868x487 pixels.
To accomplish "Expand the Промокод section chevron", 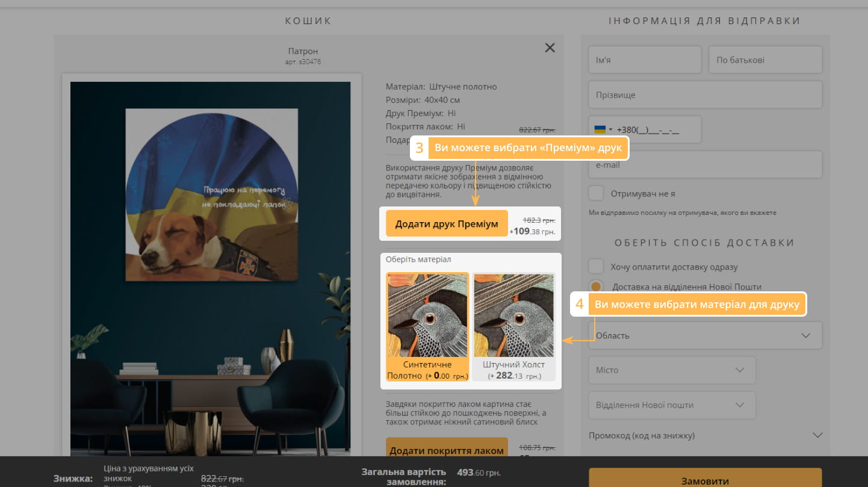I will [x=817, y=435].
